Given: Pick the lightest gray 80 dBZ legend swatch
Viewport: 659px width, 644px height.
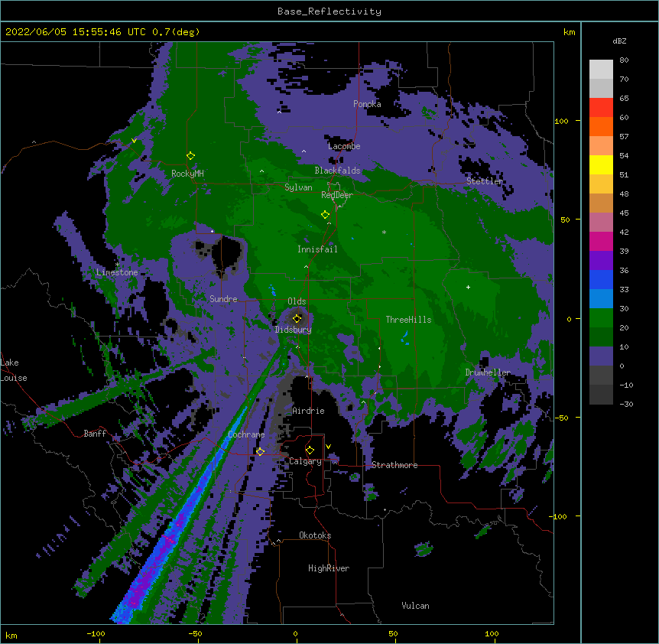Looking at the screenshot, I should [601, 70].
